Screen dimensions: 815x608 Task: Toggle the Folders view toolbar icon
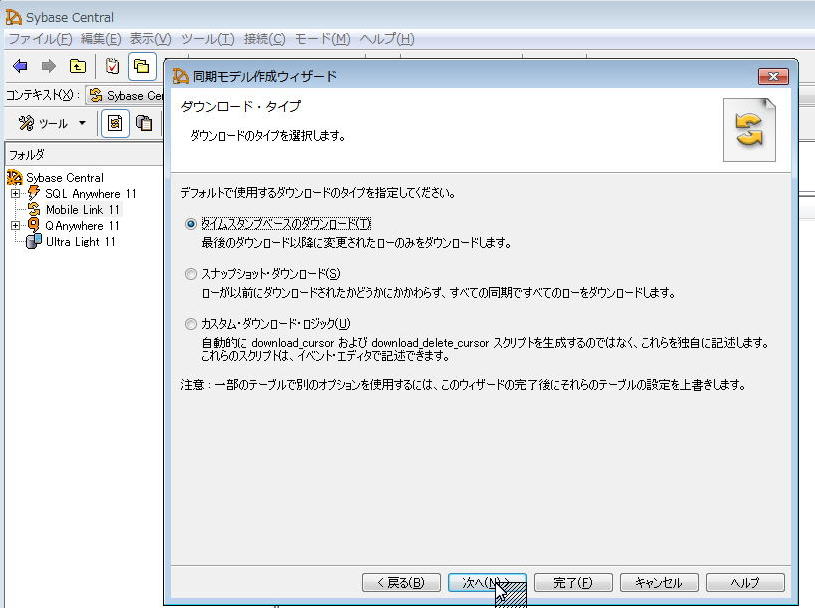pos(142,66)
